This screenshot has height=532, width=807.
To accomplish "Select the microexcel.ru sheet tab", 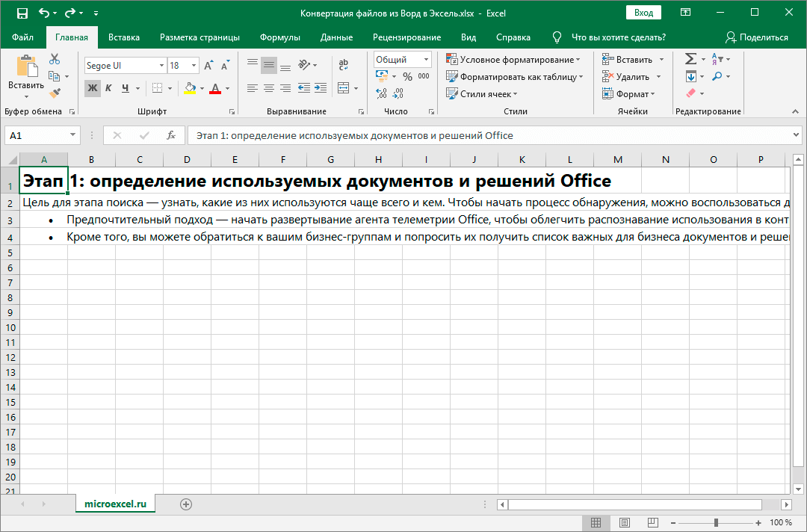I will click(x=115, y=504).
